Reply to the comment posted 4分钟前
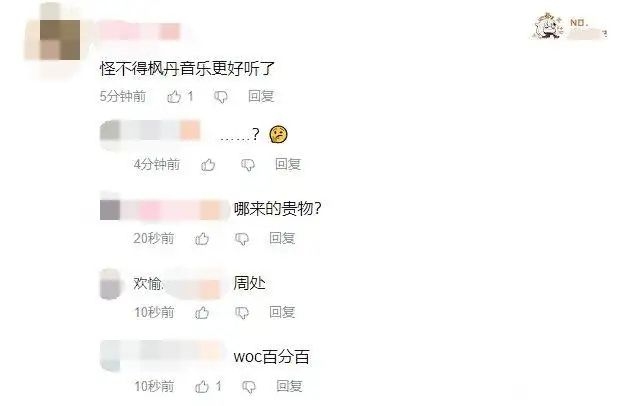Screen dimensions: 640x406 pyautogui.click(x=288, y=164)
